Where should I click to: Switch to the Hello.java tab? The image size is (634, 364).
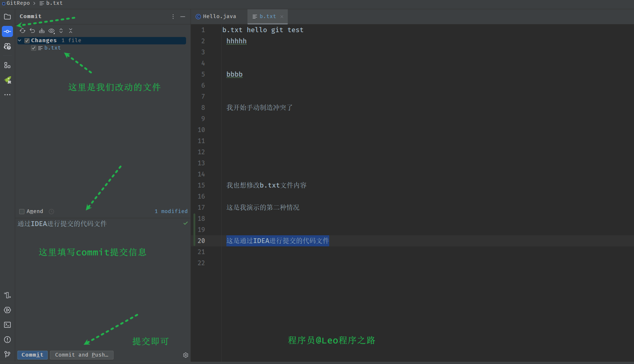[x=216, y=17]
